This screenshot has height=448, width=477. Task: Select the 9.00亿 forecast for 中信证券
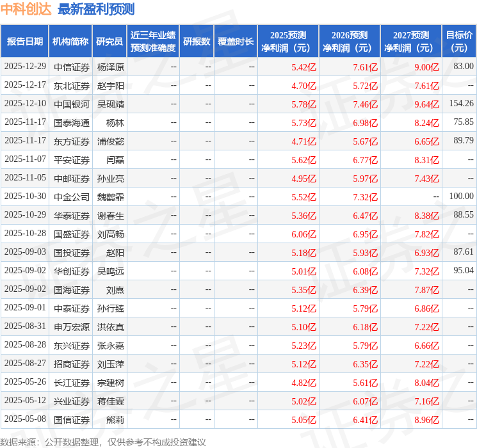427,67
